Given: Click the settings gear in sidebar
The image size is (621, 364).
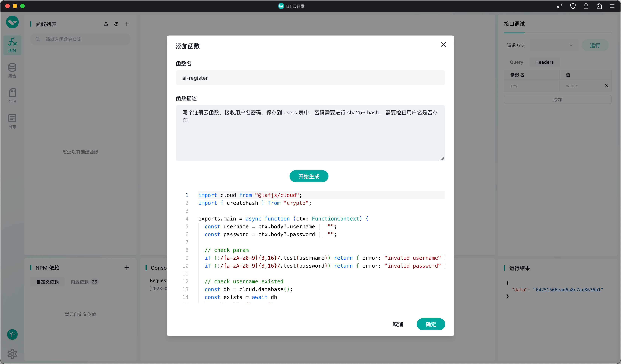Looking at the screenshot, I should pyautogui.click(x=12, y=354).
